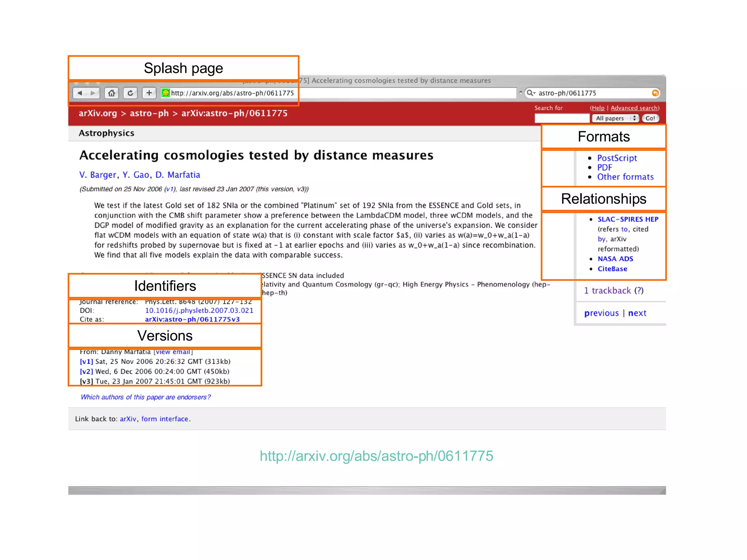Reload the page with refresh icon

130,93
